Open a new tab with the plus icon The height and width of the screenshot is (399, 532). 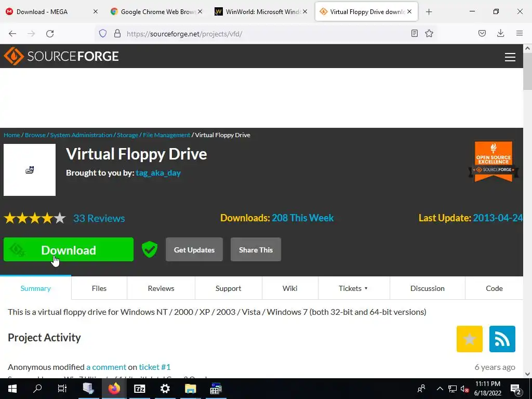point(429,12)
